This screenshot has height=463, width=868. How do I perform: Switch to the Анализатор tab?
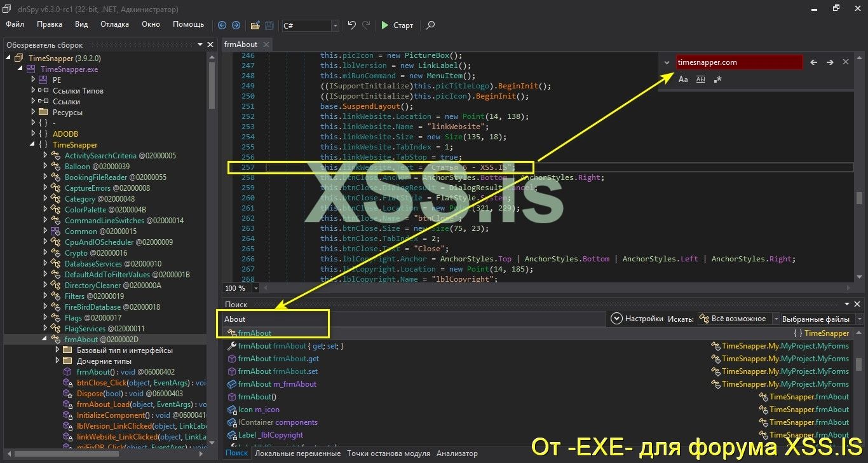tap(457, 453)
